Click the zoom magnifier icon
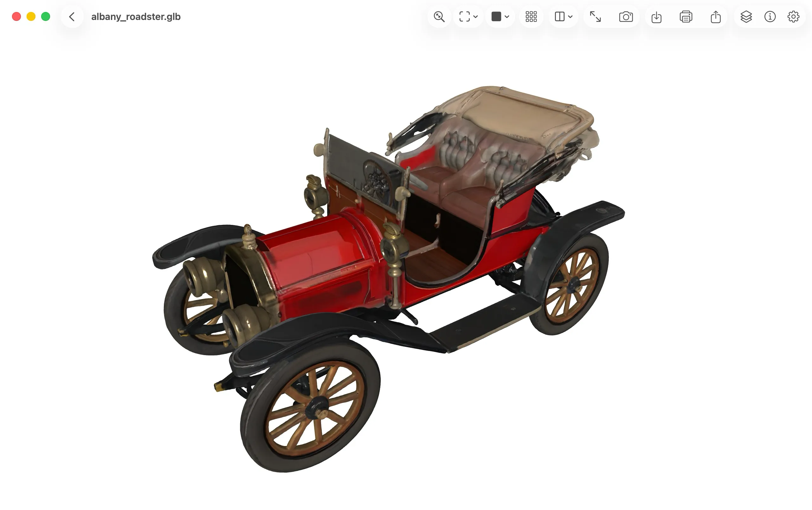This screenshot has width=812, height=510. pos(439,16)
